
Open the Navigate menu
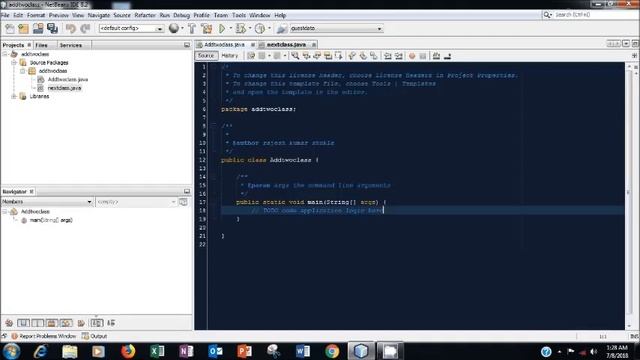pyautogui.click(x=99, y=15)
